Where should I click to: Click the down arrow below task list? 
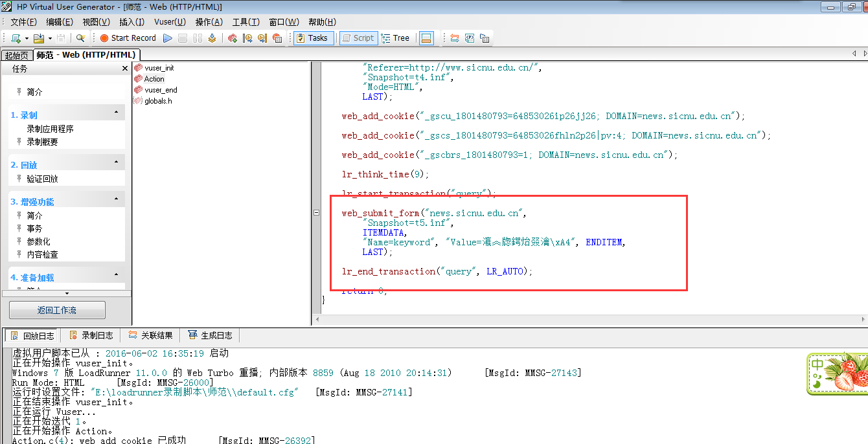pyautogui.click(x=65, y=293)
